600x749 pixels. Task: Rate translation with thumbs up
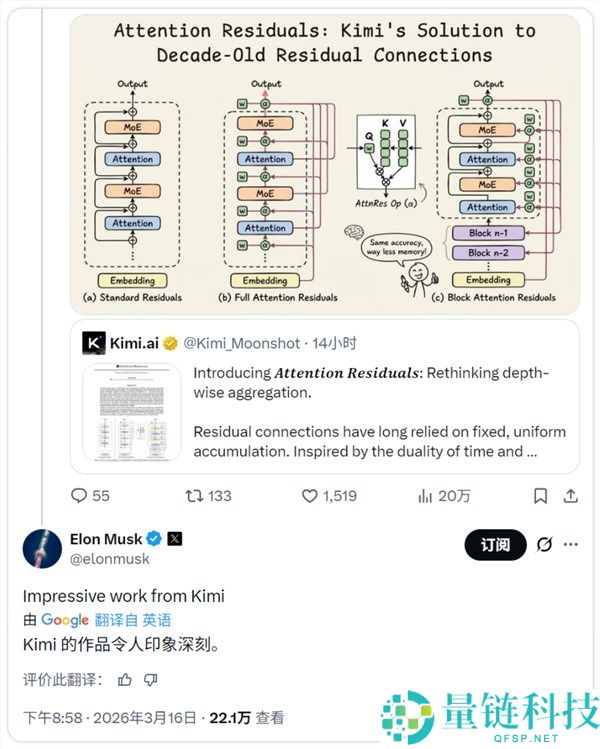click(x=125, y=679)
